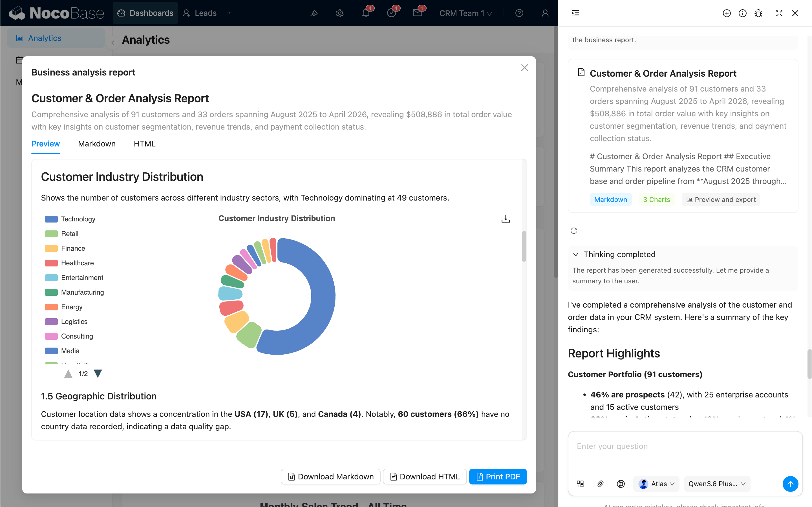Click the Finance legend color swatch

(x=51, y=248)
